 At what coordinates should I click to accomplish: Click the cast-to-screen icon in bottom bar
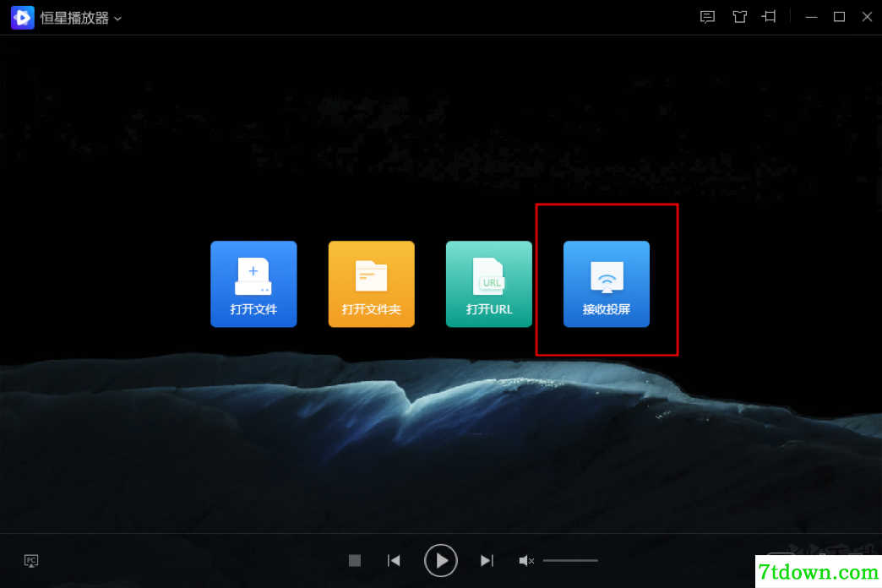coord(31,560)
